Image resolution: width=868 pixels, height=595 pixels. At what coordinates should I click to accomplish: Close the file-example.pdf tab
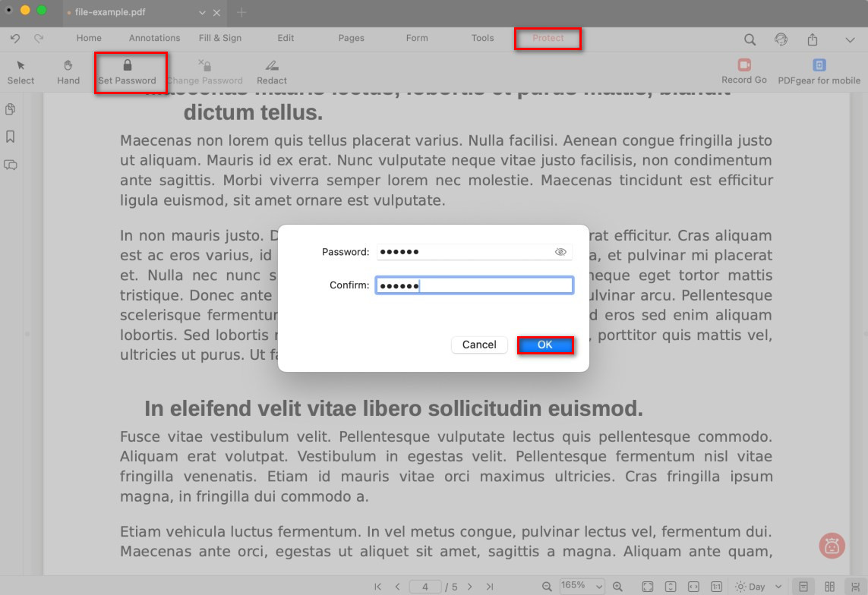coord(216,12)
